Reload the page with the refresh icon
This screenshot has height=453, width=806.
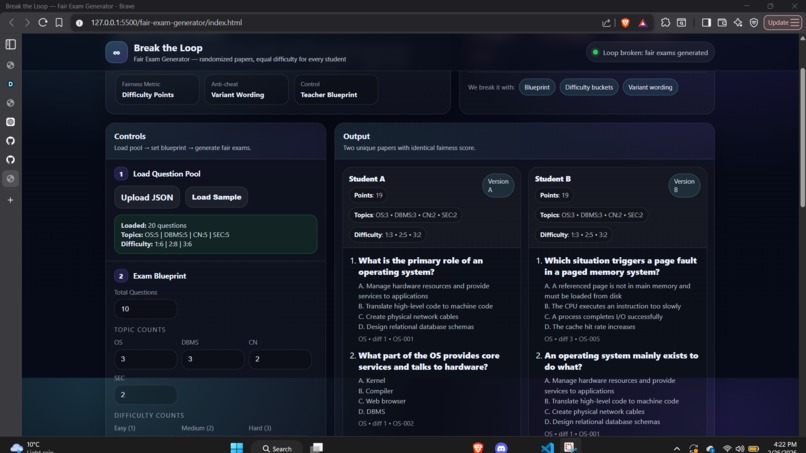tap(43, 23)
